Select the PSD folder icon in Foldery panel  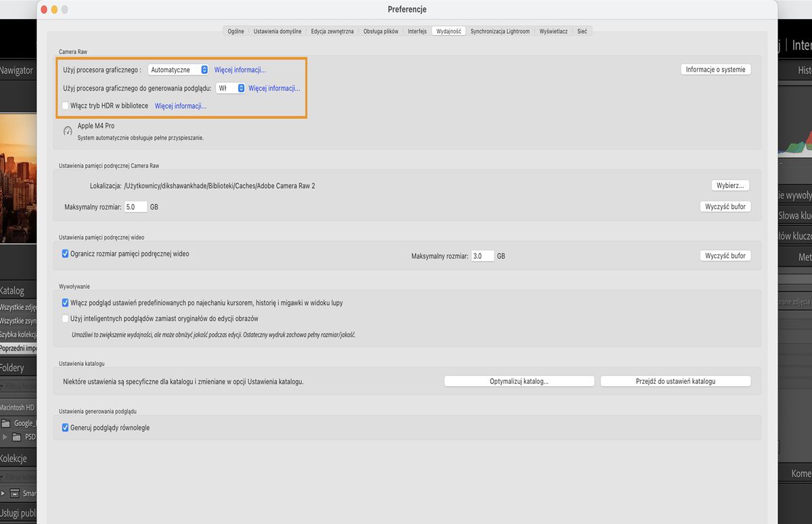coord(16,437)
